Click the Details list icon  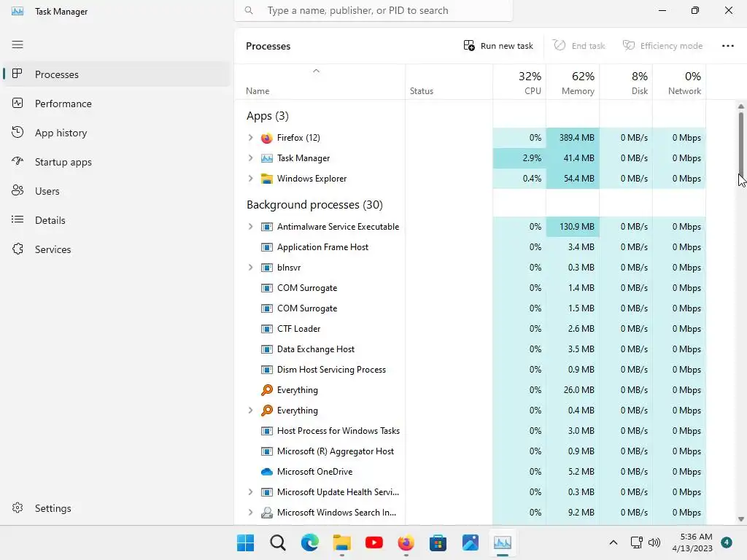coord(18,219)
